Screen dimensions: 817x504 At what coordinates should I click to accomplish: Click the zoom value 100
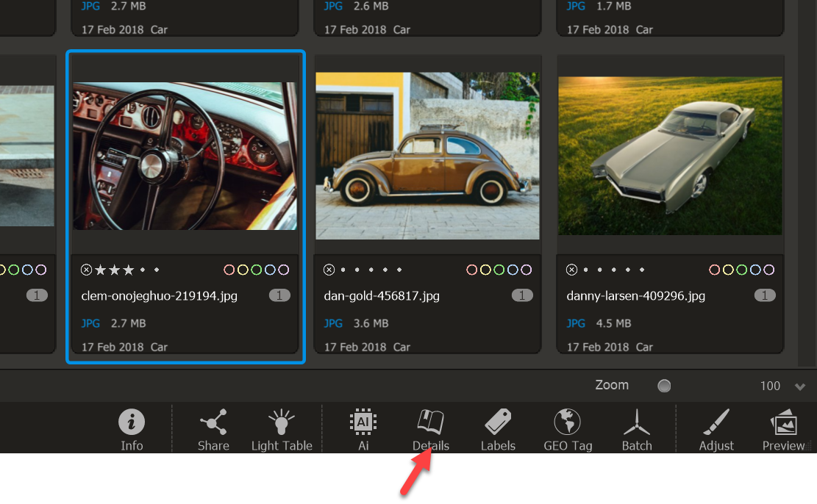(x=770, y=386)
